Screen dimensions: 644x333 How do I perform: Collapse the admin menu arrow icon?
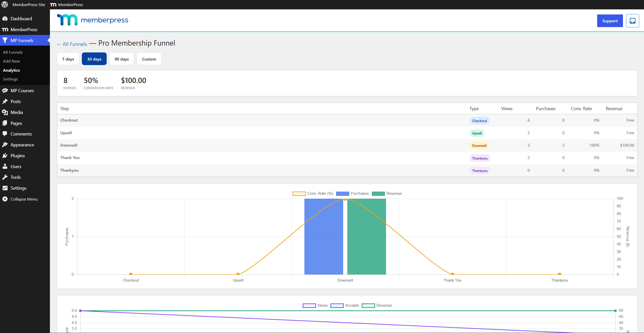click(5, 199)
